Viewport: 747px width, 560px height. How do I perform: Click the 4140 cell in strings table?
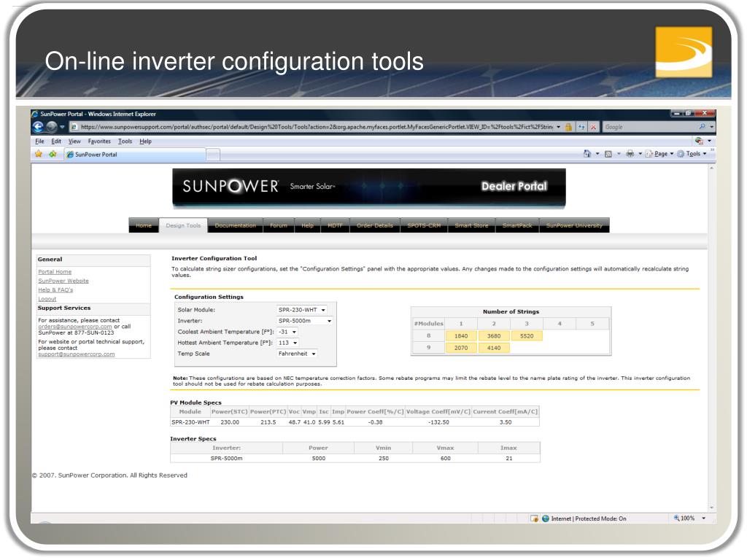(494, 348)
